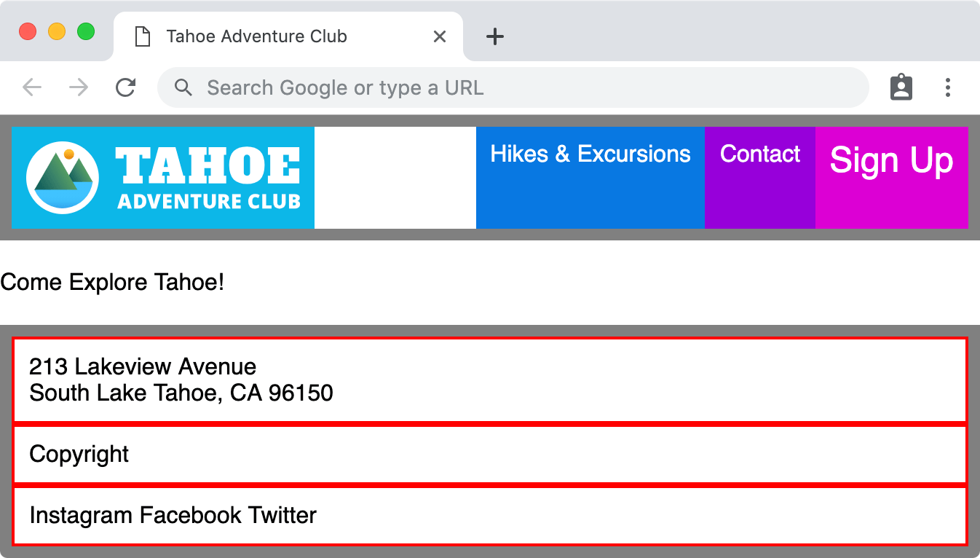Image resolution: width=980 pixels, height=558 pixels.
Task: Open the browser profile icon
Action: (x=901, y=88)
